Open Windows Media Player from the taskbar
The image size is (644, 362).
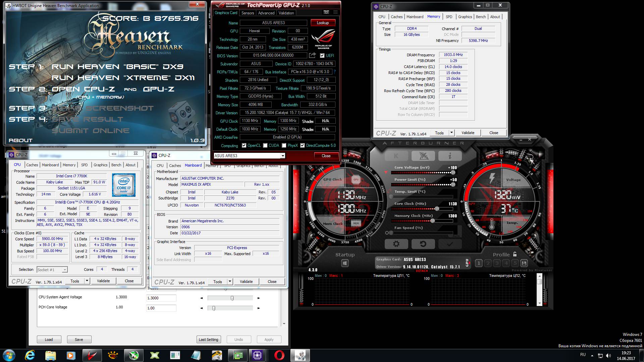tap(71, 355)
